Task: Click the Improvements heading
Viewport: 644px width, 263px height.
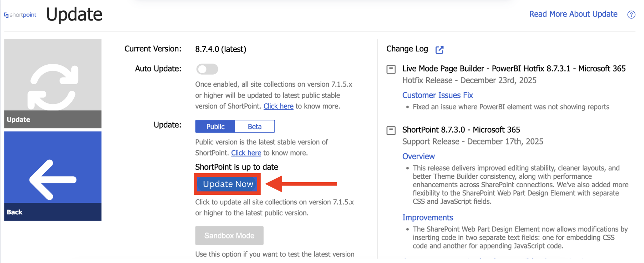Action: pyautogui.click(x=428, y=217)
